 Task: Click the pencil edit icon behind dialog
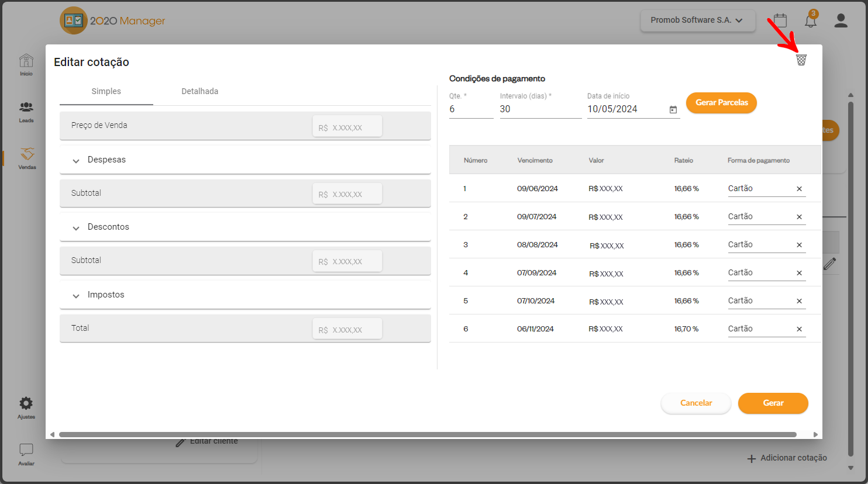(x=830, y=264)
